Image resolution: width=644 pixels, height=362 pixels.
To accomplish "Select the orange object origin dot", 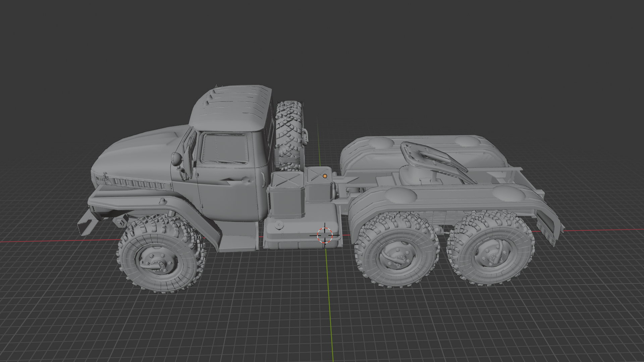I will coord(325,176).
